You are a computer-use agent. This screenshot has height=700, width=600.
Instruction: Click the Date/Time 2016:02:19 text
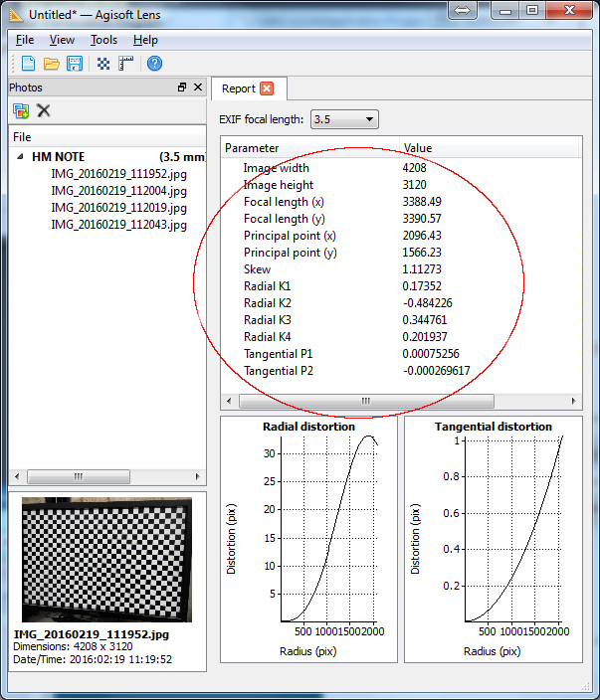pos(93,659)
